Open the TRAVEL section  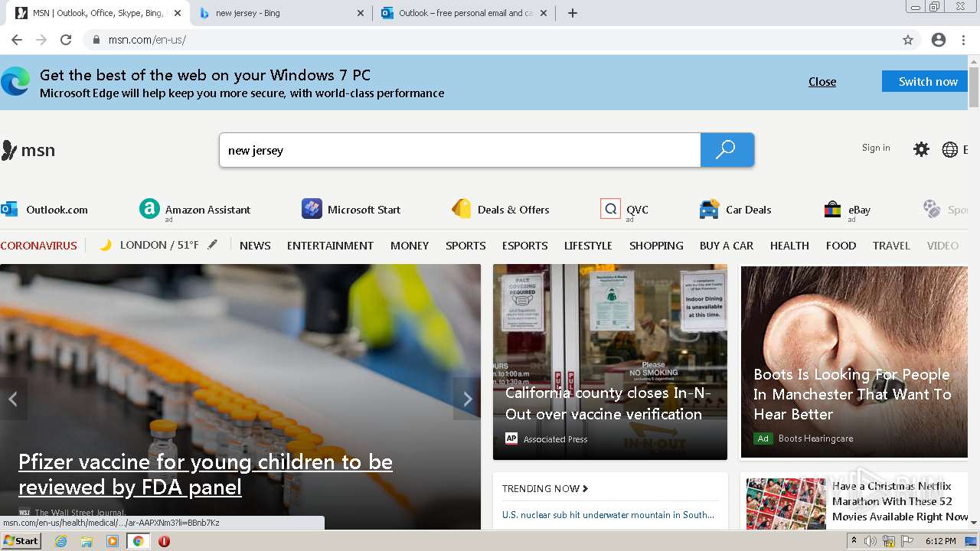coord(891,246)
